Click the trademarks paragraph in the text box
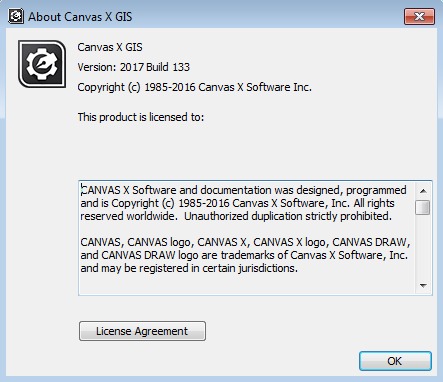 tap(245, 255)
